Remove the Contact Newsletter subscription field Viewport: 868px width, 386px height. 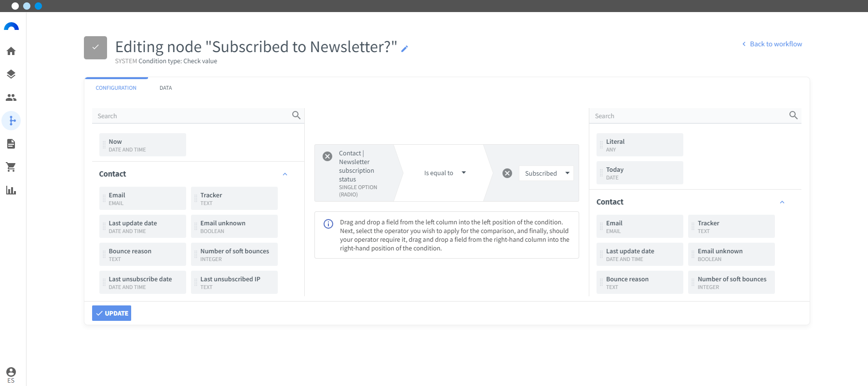coord(327,156)
